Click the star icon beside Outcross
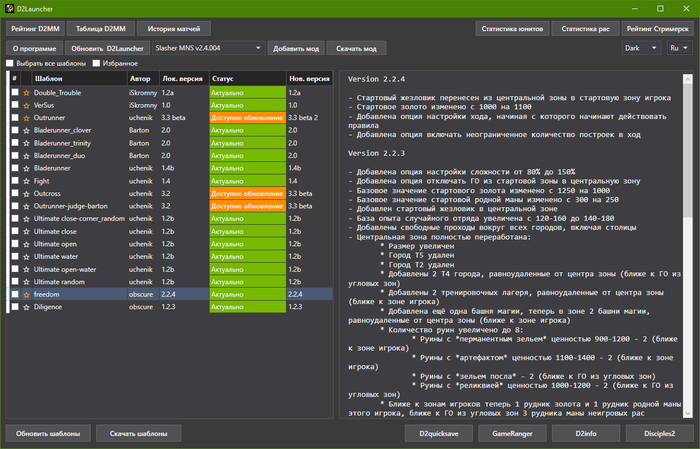Viewport: 700px width, 449px height. coord(27,193)
